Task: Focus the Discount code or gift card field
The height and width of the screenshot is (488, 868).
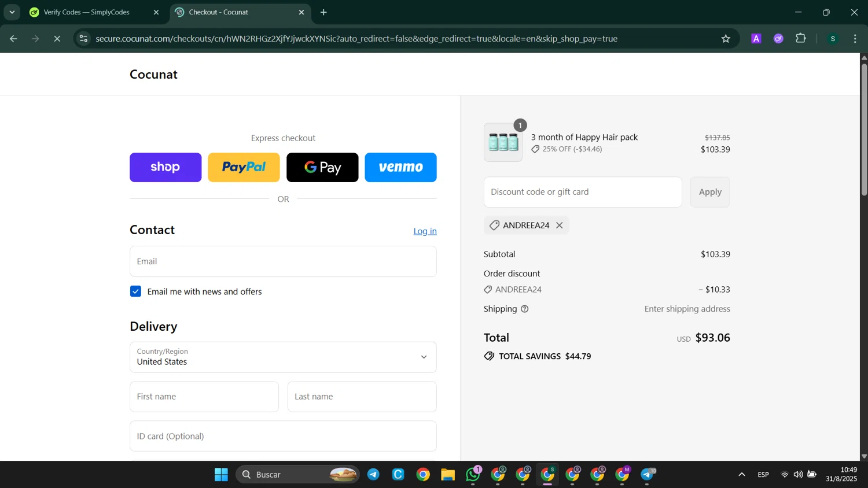Action: tap(583, 192)
